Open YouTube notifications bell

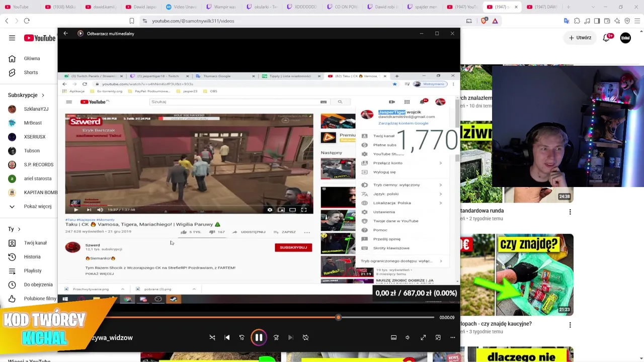pyautogui.click(x=607, y=38)
